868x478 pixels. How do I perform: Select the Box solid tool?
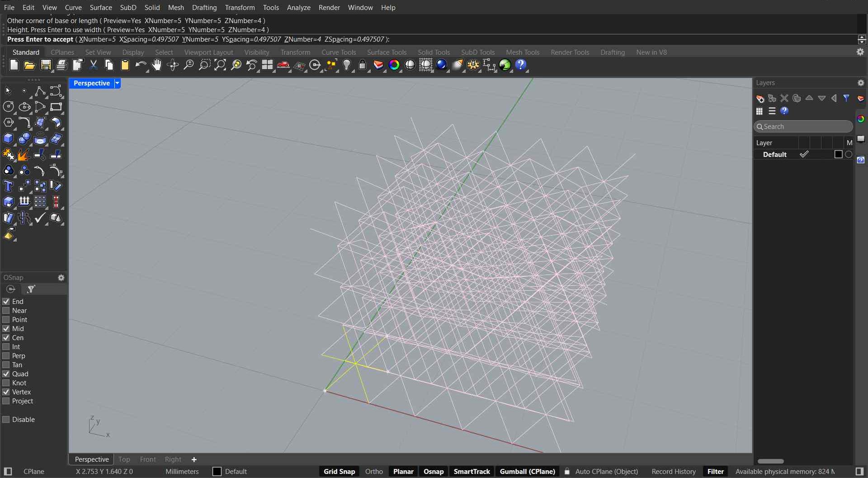click(x=8, y=138)
